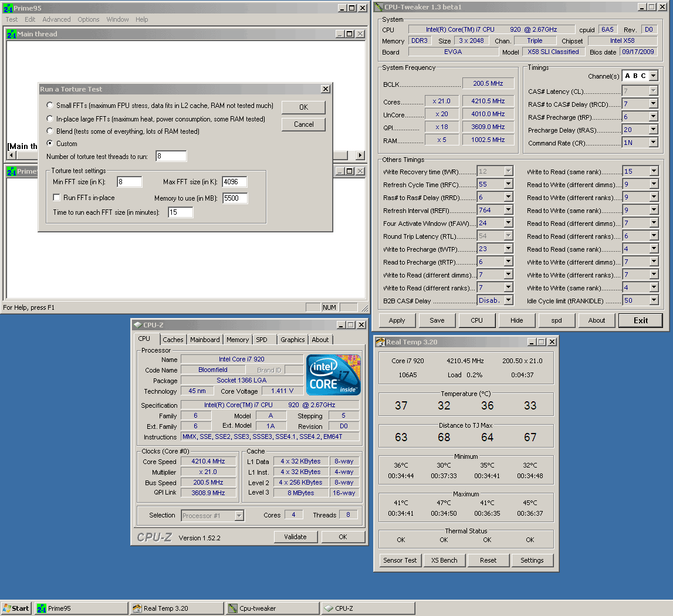The height and width of the screenshot is (616, 673).
Task: Expand RAS# Precharge (tRP) dropdown
Action: [x=653, y=117]
